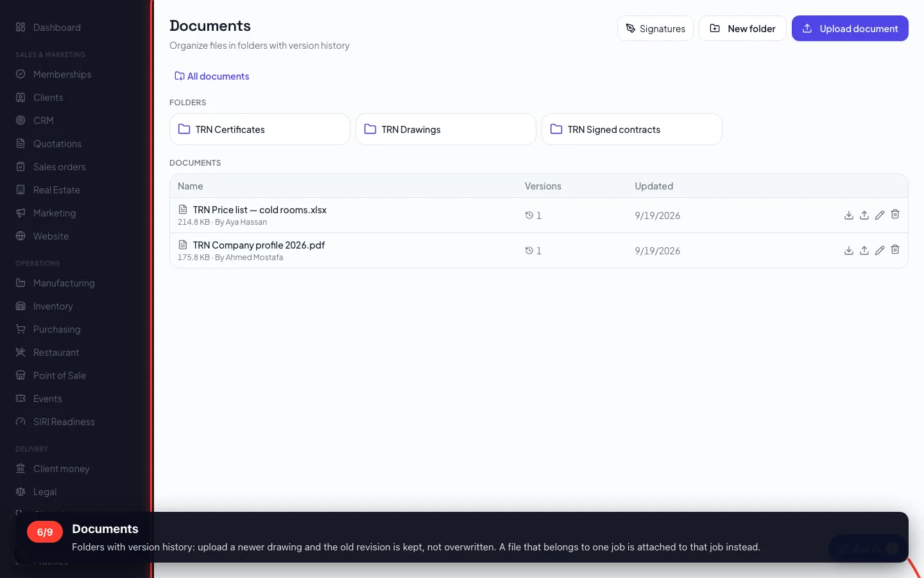The image size is (924, 578).
Task: Click the Dashboard grid icon in sidebar
Action: (x=21, y=27)
